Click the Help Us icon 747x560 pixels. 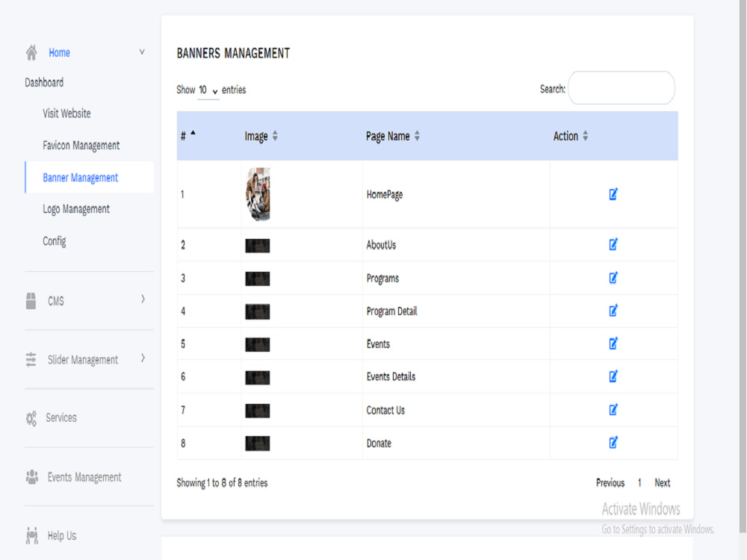click(32, 535)
